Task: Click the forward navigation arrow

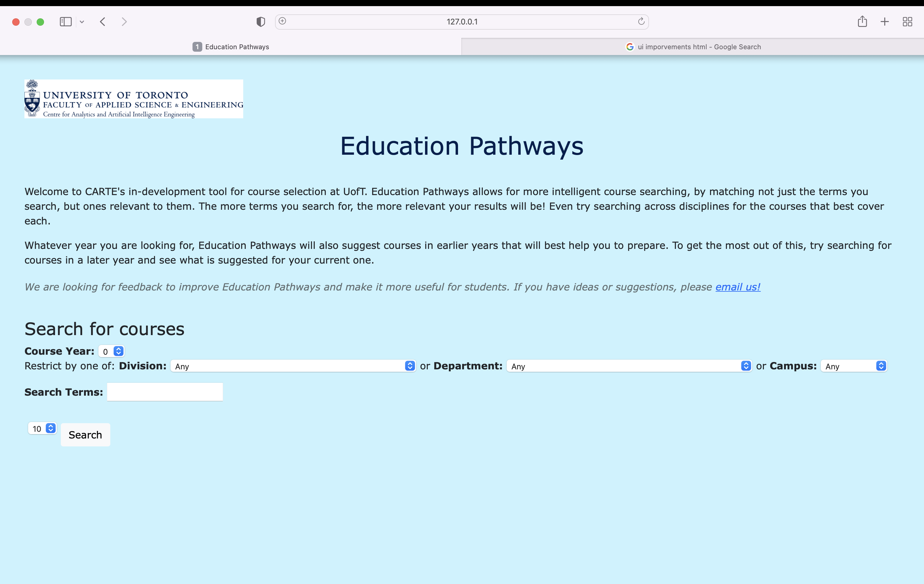Action: coord(124,22)
